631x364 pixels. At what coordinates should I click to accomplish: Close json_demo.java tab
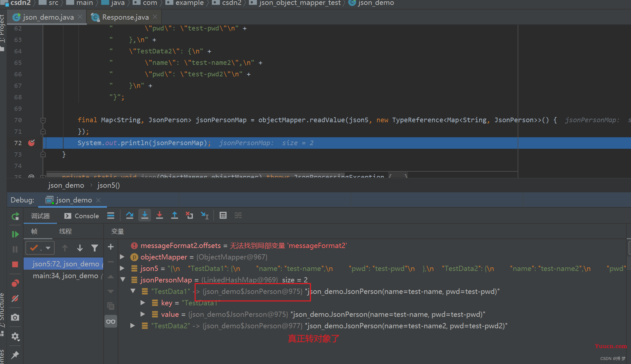tap(80, 17)
